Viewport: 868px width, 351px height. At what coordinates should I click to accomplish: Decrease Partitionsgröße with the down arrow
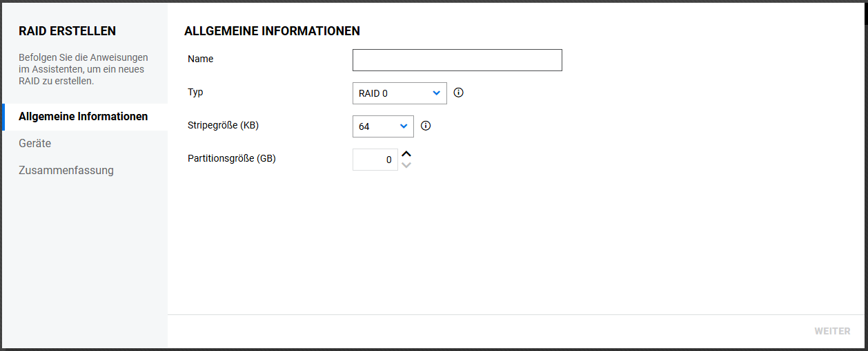(x=406, y=165)
